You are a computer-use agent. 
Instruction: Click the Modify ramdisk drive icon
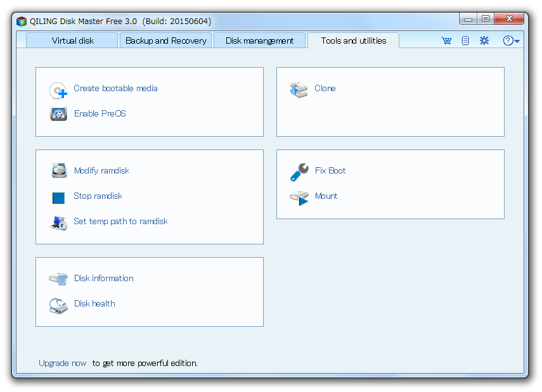coord(59,170)
